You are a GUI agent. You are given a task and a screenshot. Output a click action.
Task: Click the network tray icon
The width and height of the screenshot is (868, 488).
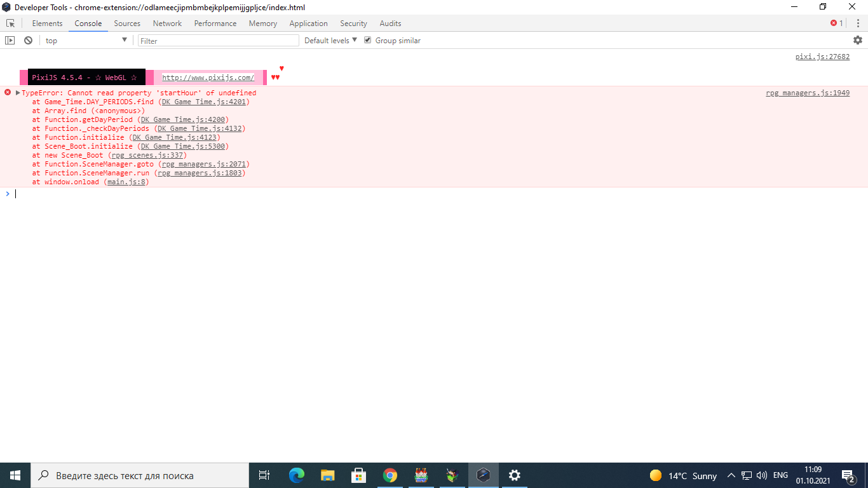(746, 475)
